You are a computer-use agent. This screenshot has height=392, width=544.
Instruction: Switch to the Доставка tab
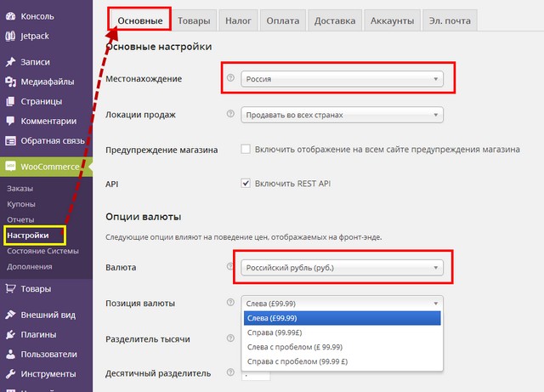point(335,20)
